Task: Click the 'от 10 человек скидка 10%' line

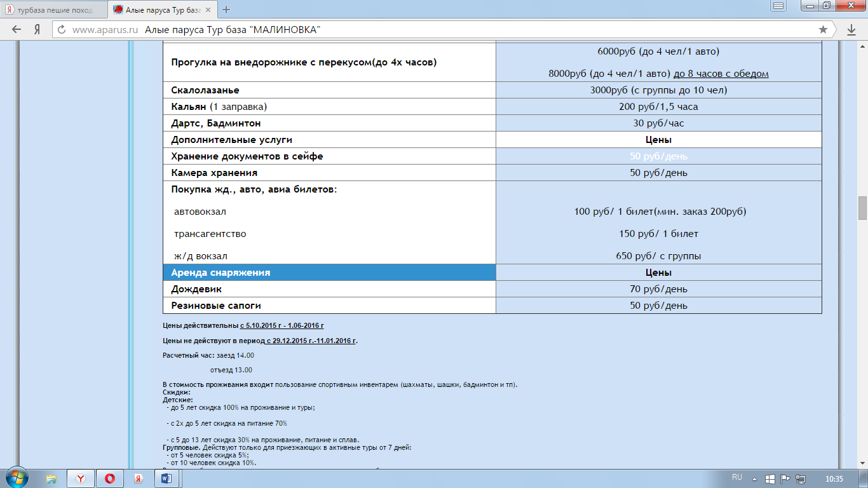Action: coord(211,463)
